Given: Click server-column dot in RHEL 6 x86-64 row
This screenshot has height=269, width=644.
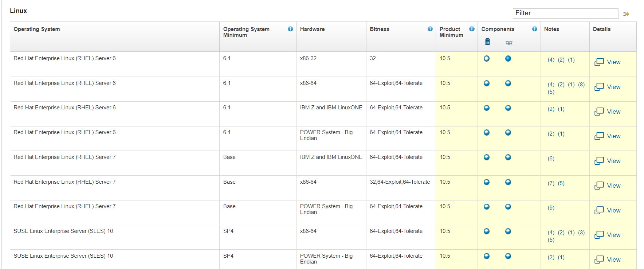Looking at the screenshot, I should [x=487, y=83].
